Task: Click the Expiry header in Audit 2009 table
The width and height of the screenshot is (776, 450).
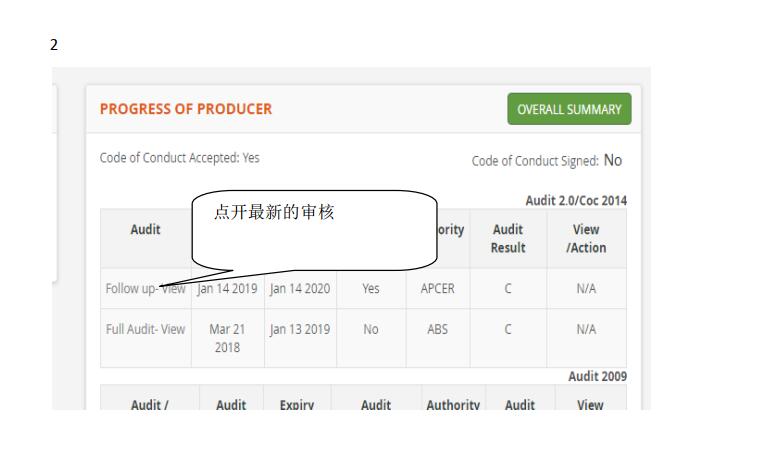Action: click(x=297, y=404)
